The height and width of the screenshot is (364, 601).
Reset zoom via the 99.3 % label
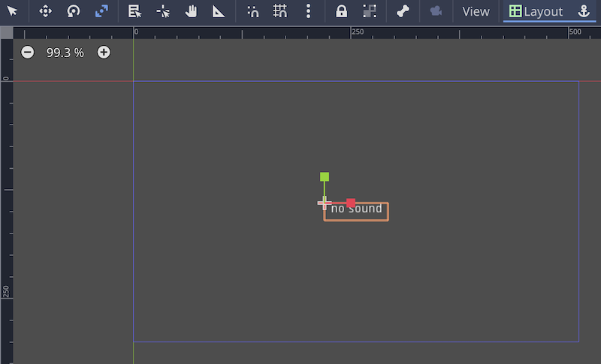[65, 53]
